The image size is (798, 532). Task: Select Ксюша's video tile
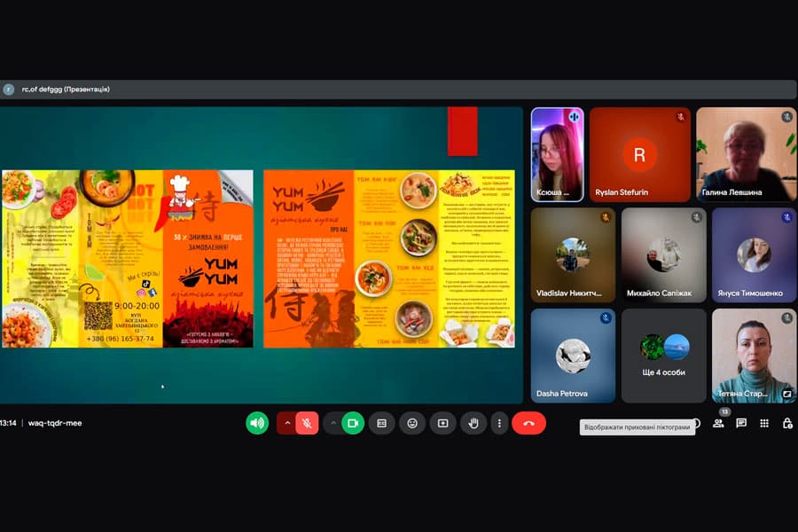(558, 154)
